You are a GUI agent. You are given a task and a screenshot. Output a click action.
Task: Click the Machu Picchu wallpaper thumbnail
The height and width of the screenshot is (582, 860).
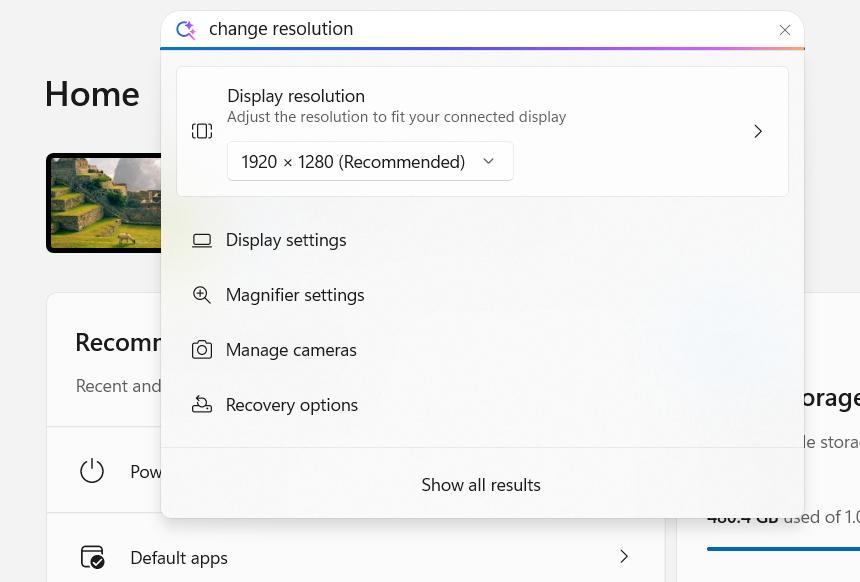(x=104, y=203)
